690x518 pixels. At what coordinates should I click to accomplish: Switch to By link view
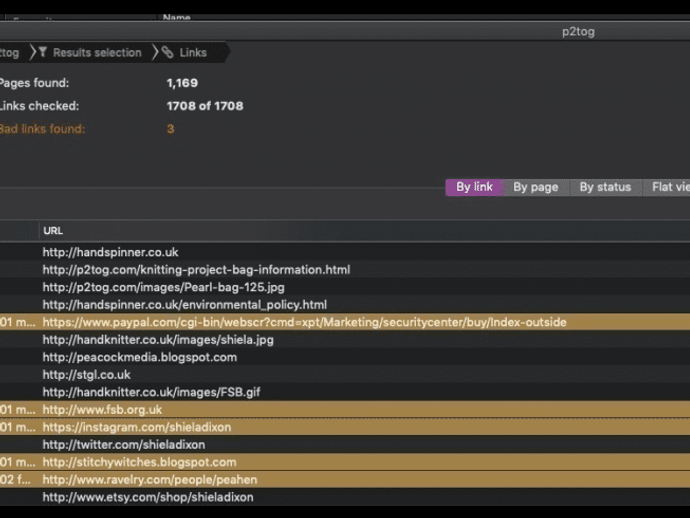click(474, 187)
